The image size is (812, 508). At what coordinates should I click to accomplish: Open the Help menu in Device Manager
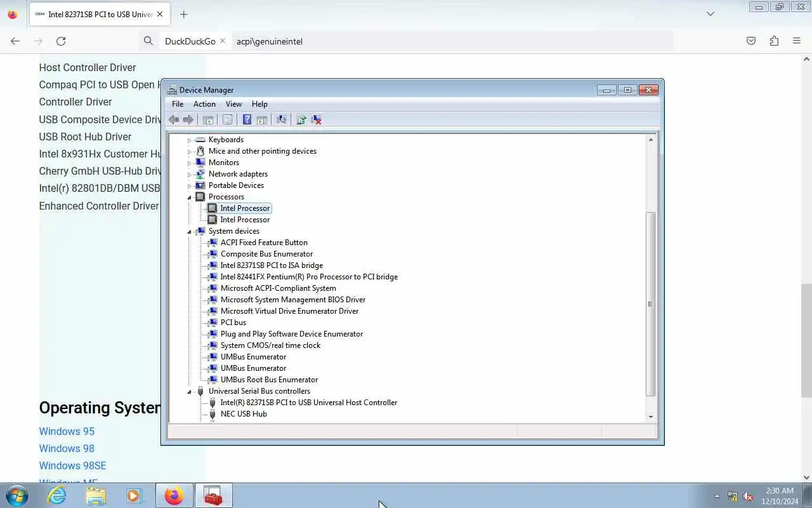(x=259, y=104)
